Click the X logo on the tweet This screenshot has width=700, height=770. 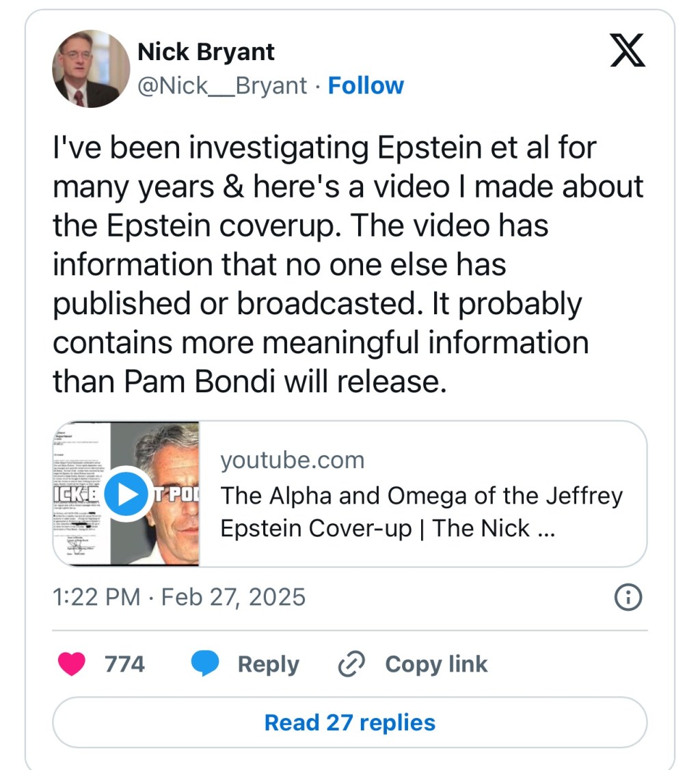click(627, 52)
